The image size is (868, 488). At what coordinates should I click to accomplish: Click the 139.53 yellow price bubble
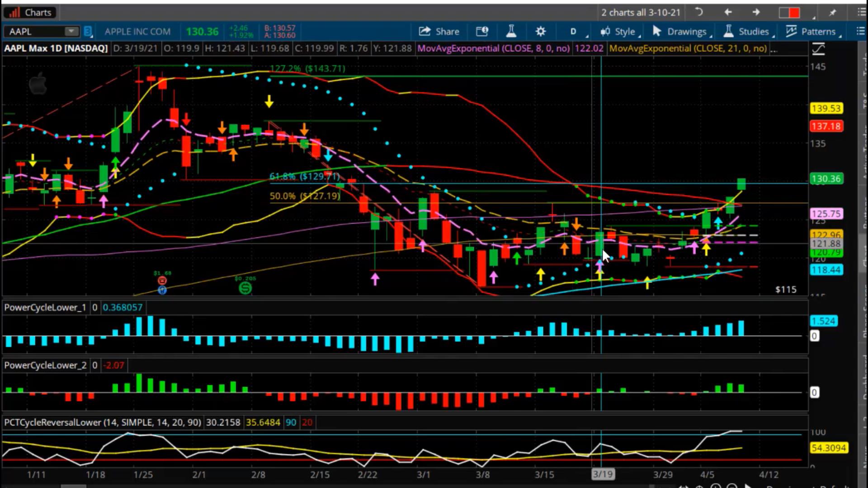pos(826,108)
